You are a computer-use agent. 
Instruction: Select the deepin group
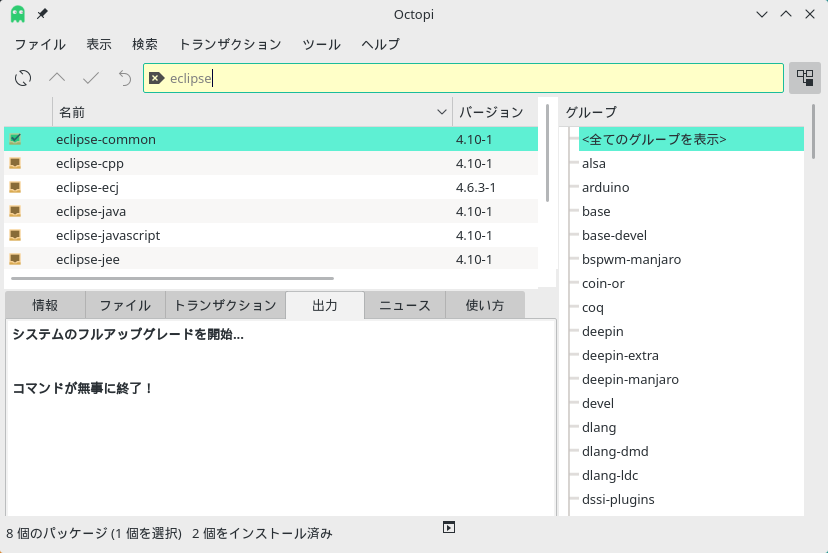603,331
